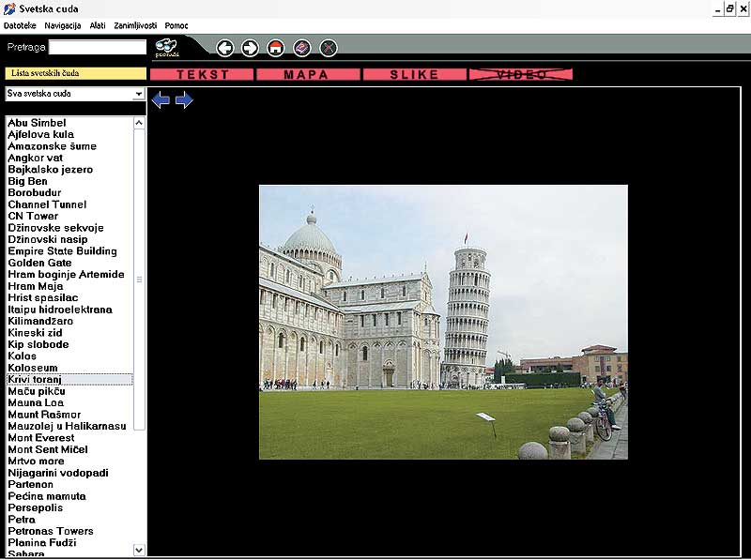The width and height of the screenshot is (751, 560).
Task: Click the Pretraga search input field
Action: (98, 47)
